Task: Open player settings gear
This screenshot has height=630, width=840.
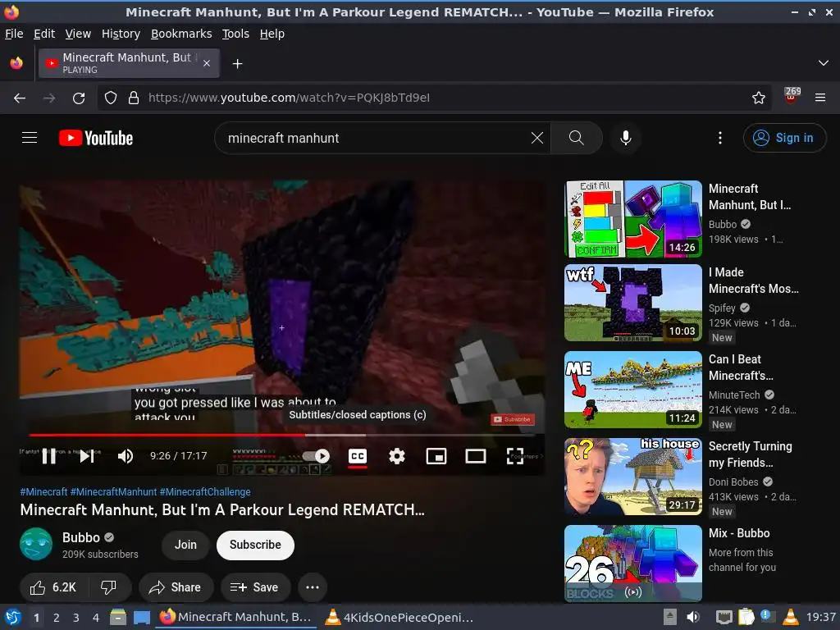Action: click(397, 456)
